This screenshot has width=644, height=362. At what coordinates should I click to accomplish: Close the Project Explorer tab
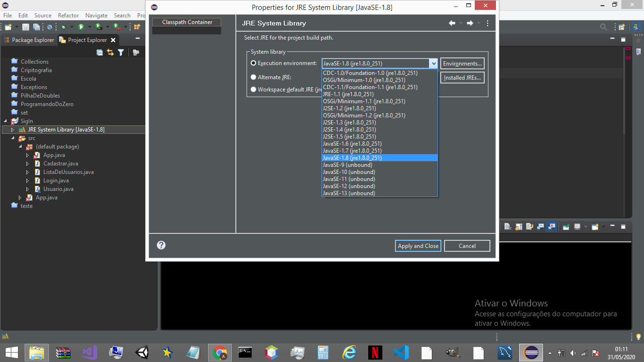tap(113, 40)
